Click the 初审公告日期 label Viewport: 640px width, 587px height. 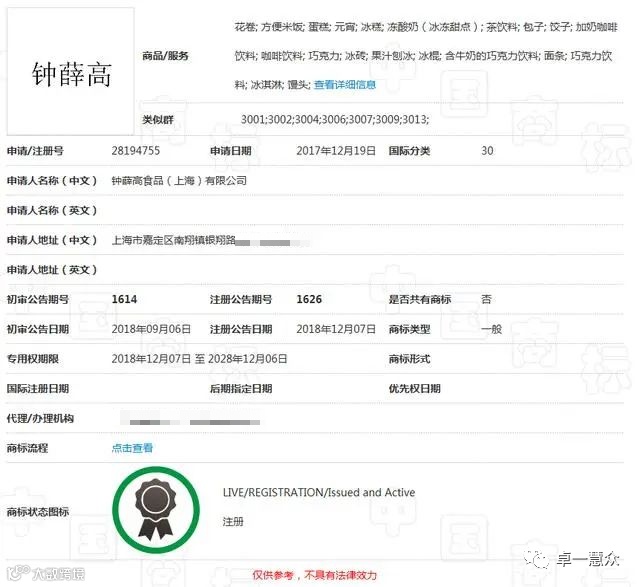38,329
